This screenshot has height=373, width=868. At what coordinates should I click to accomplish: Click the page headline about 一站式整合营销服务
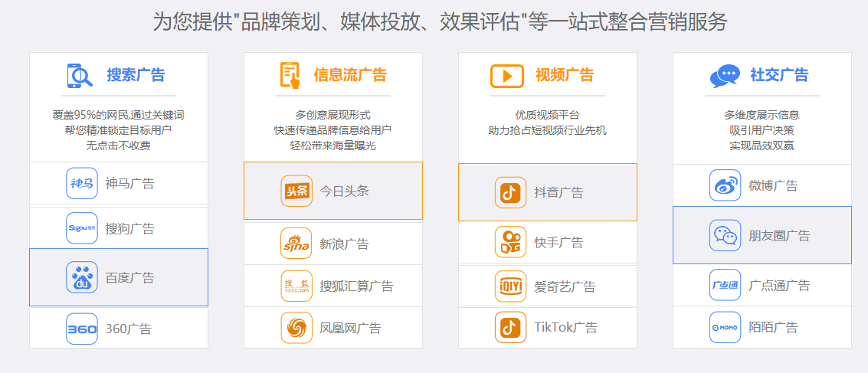tap(440, 23)
